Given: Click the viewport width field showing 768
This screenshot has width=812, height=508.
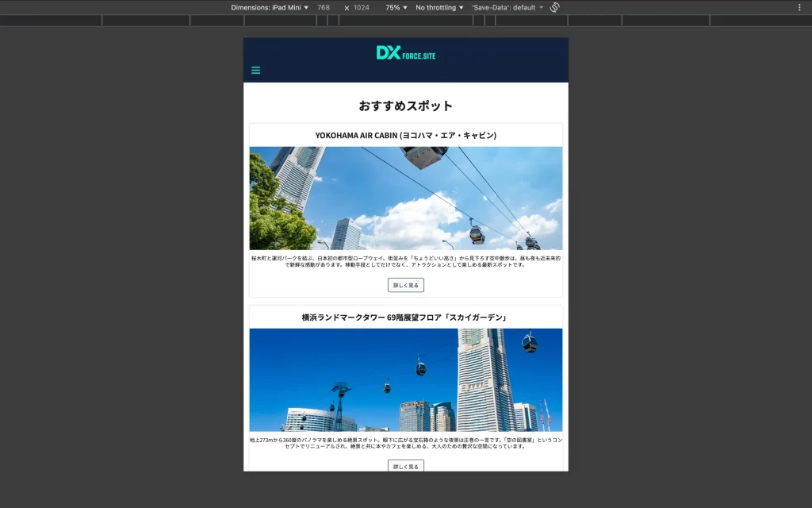Looking at the screenshot, I should 324,7.
